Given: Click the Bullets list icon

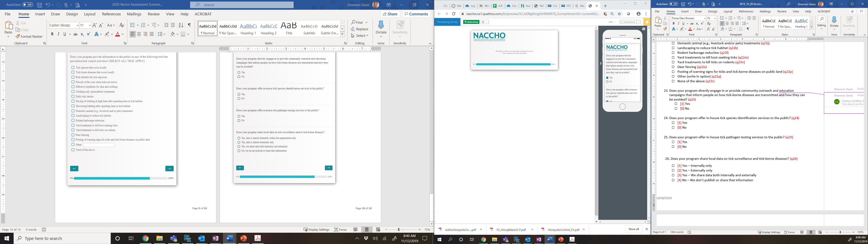Looking at the screenshot, I should [x=132, y=25].
